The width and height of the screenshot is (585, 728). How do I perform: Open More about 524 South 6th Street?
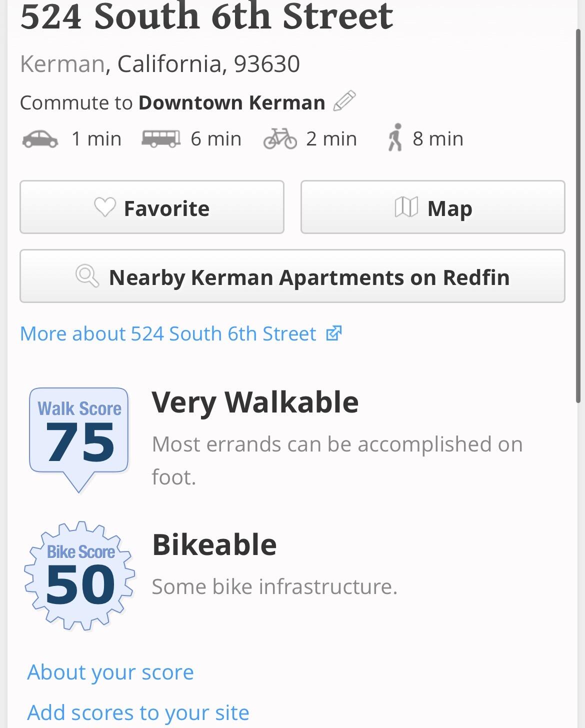[x=168, y=333]
